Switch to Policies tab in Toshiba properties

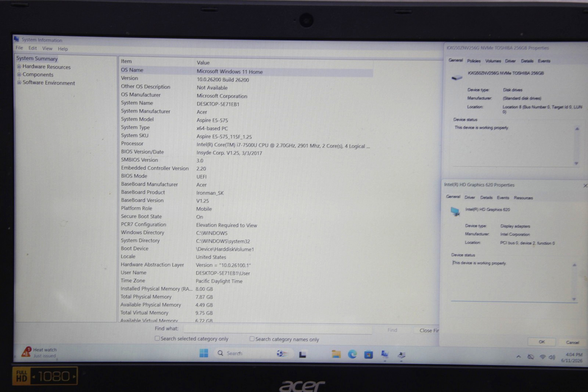click(x=474, y=61)
